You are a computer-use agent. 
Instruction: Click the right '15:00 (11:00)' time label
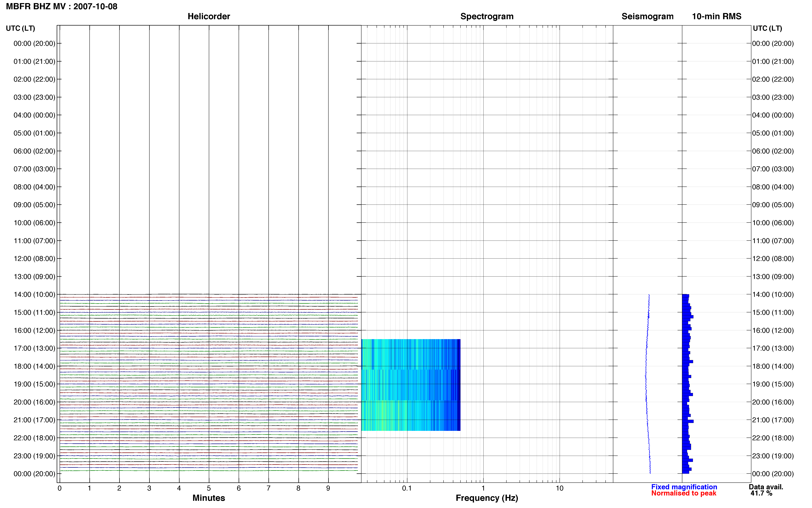click(x=773, y=312)
